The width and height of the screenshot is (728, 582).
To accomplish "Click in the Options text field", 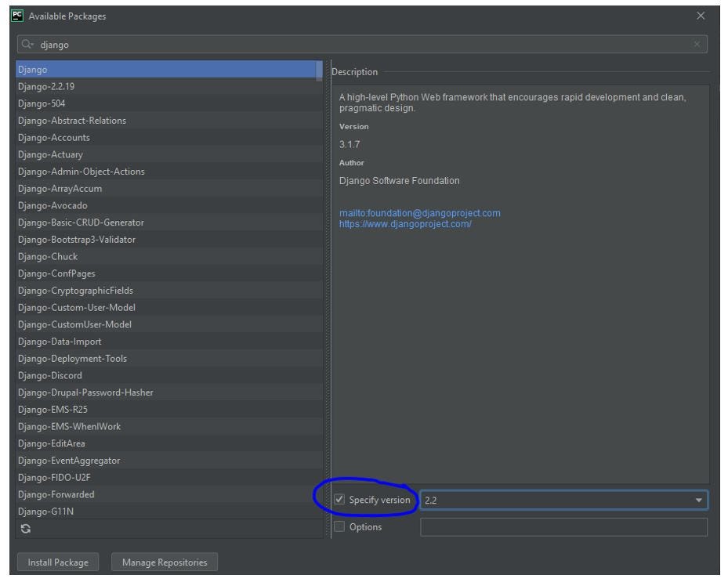I will point(563,527).
